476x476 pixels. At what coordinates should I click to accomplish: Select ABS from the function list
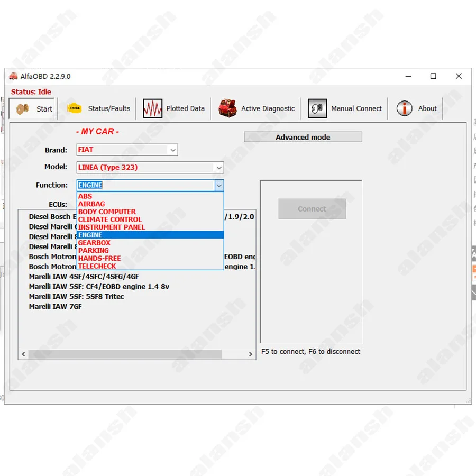[x=85, y=196]
